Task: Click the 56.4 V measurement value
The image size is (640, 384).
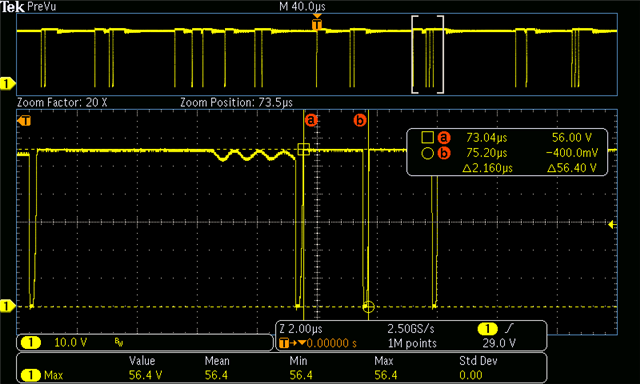Action: click(x=145, y=375)
